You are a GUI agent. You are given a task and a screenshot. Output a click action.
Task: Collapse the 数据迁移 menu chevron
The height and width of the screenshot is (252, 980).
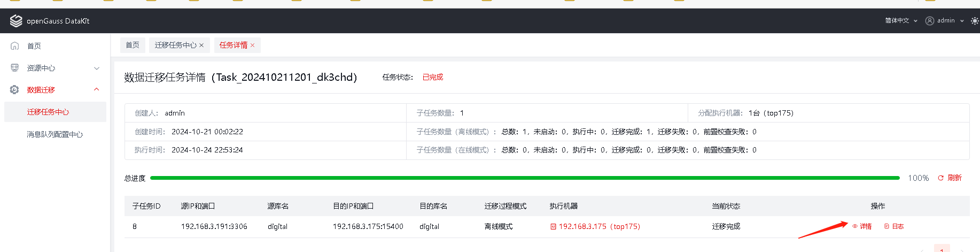[97, 89]
